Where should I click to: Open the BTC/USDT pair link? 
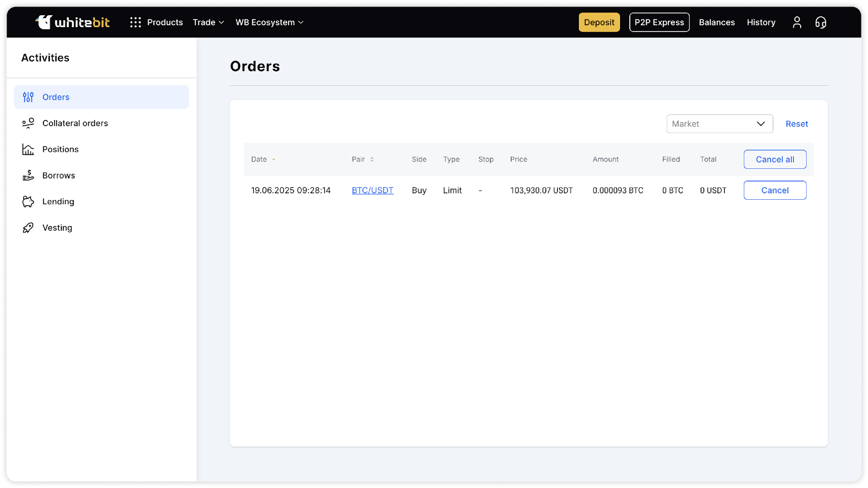tap(372, 191)
